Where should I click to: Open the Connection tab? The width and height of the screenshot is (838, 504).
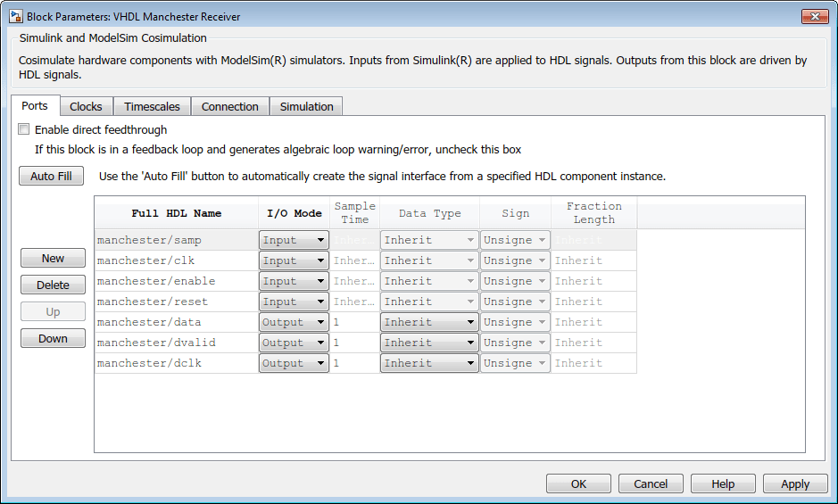tap(230, 106)
